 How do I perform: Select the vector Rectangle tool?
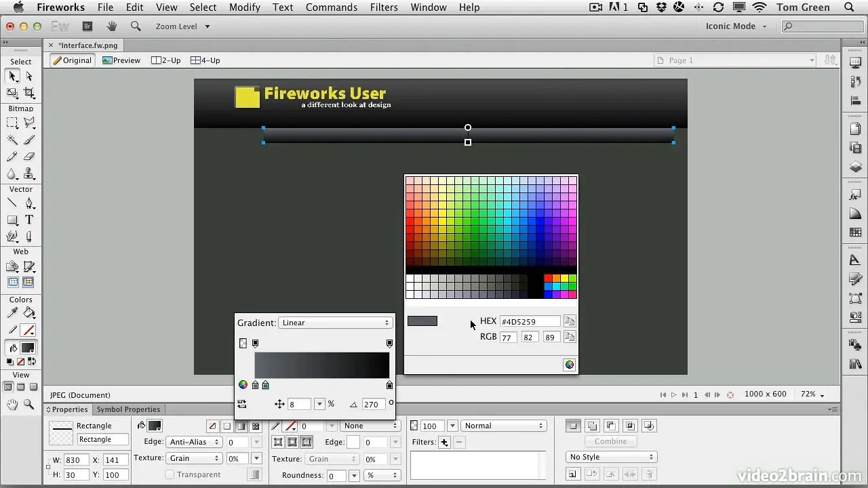pos(13,220)
